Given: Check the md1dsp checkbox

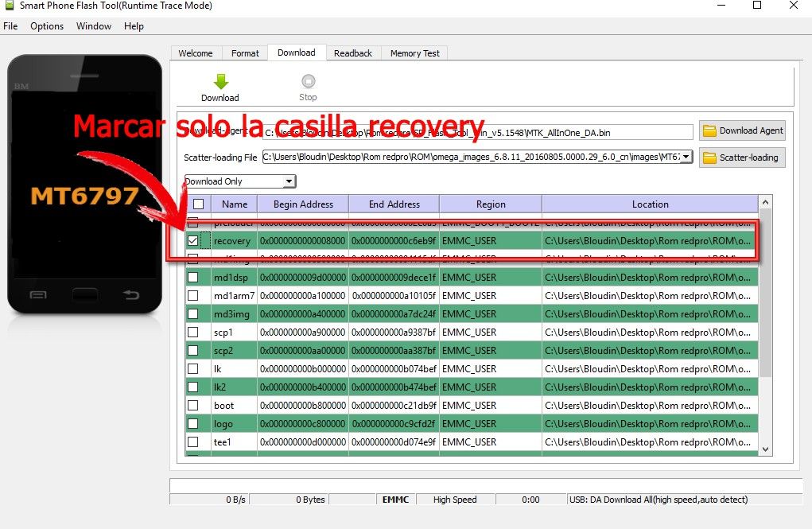Looking at the screenshot, I should pos(192,277).
